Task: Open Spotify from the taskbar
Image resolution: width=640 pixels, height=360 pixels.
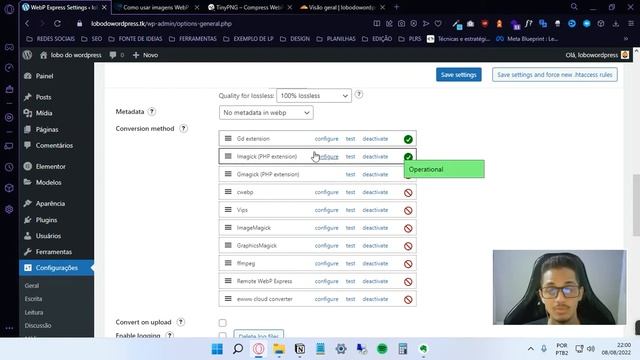Action: (382, 349)
